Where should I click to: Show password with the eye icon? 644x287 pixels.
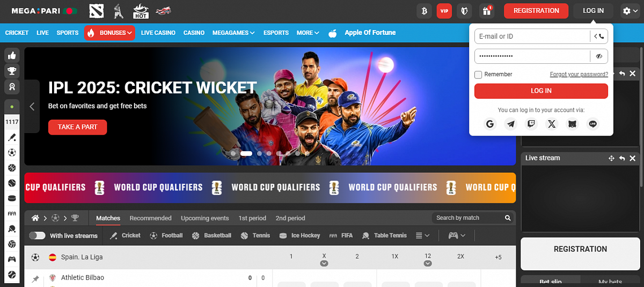[x=599, y=56]
